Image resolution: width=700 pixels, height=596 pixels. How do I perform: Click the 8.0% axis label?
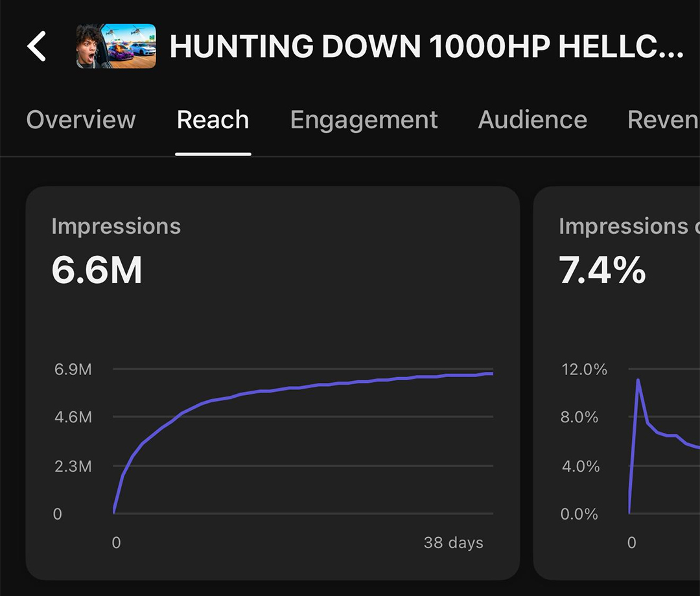click(579, 417)
